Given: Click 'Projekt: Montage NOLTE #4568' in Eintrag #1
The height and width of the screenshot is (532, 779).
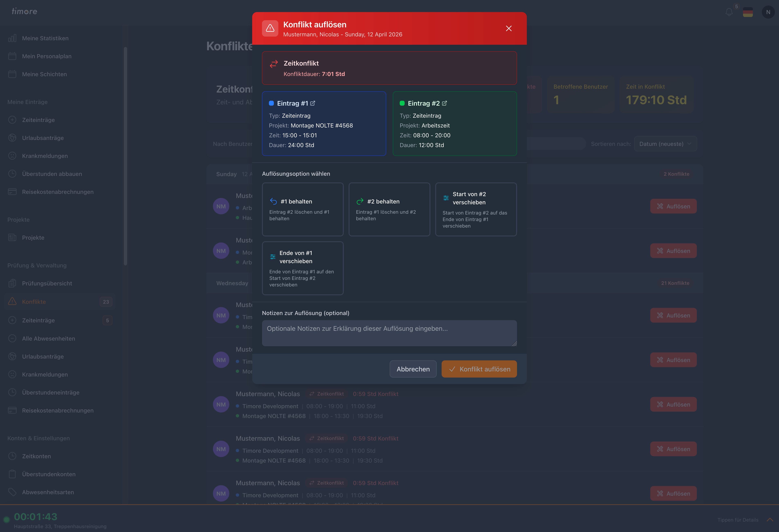Looking at the screenshot, I should point(311,126).
